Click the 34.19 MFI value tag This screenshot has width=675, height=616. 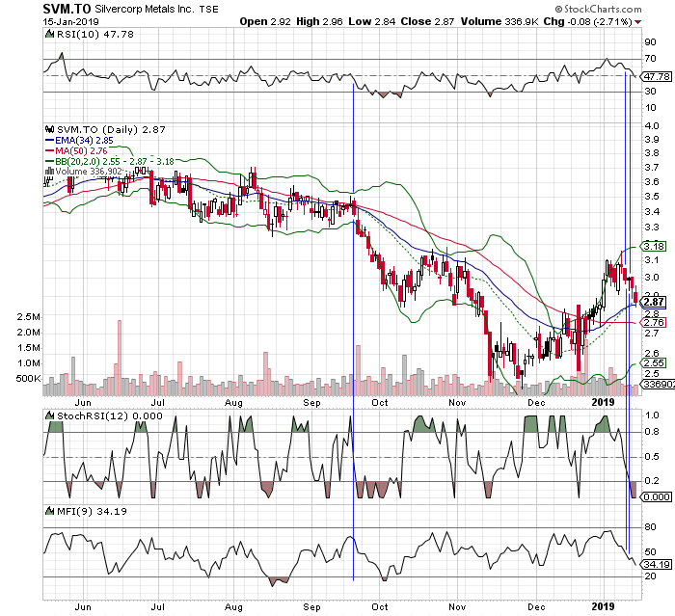[x=657, y=564]
